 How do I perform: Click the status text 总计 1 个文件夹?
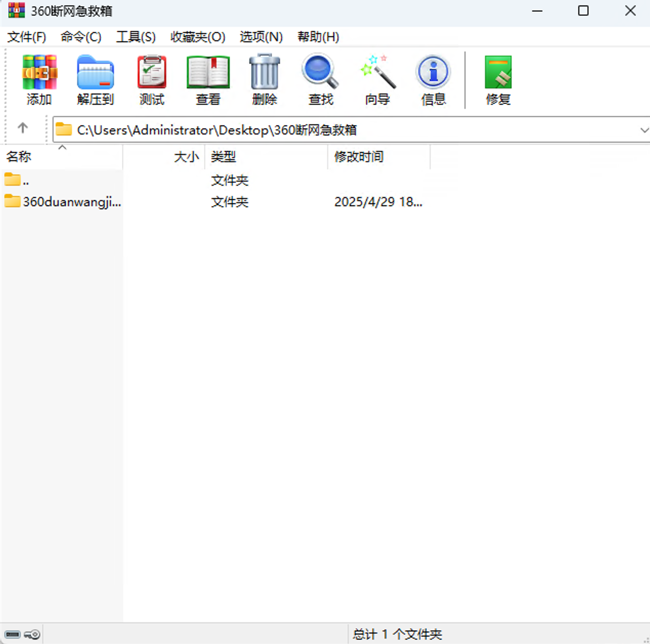[x=397, y=634]
